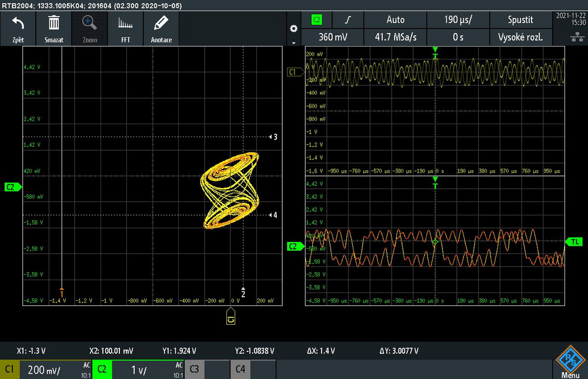Select orange cursor 1 marker
Image resolution: width=588 pixels, height=379 pixels.
[x=62, y=292]
